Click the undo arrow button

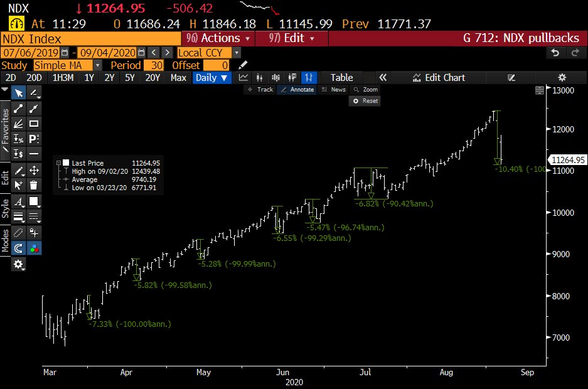555,53
